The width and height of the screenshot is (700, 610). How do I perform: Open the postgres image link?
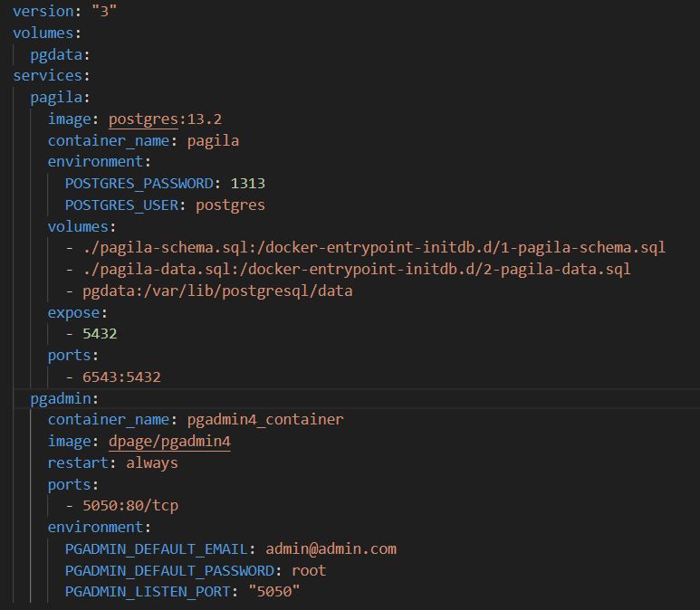pos(143,119)
